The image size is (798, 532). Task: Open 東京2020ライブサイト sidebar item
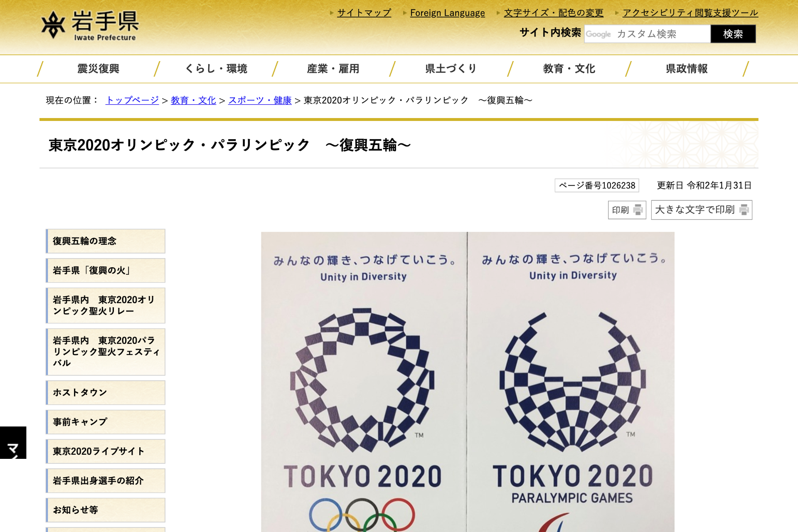[106, 451]
